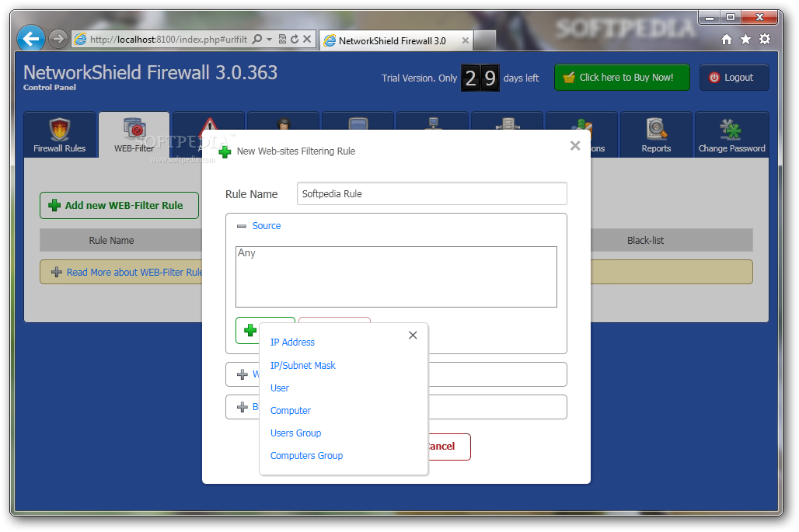Refresh the page with reload icon
Screen dimensions: 799x532
coord(295,39)
